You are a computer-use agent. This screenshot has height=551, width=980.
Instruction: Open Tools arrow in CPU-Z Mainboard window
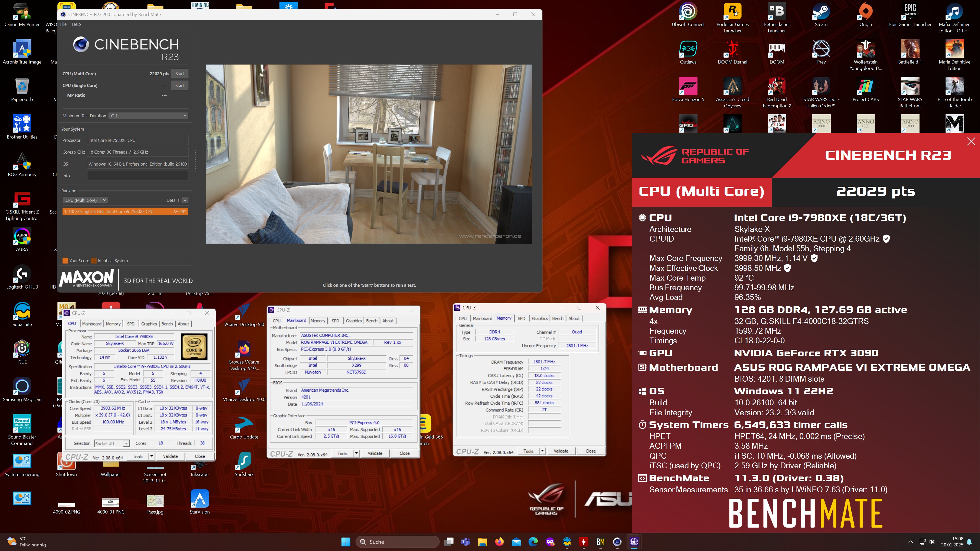356,453
